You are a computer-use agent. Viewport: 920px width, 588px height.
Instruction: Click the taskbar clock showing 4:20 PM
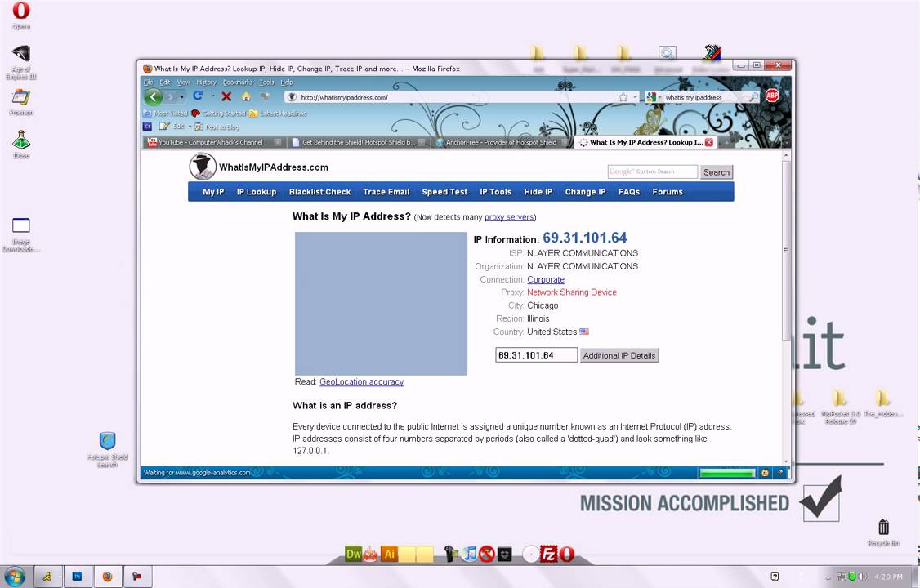888,577
